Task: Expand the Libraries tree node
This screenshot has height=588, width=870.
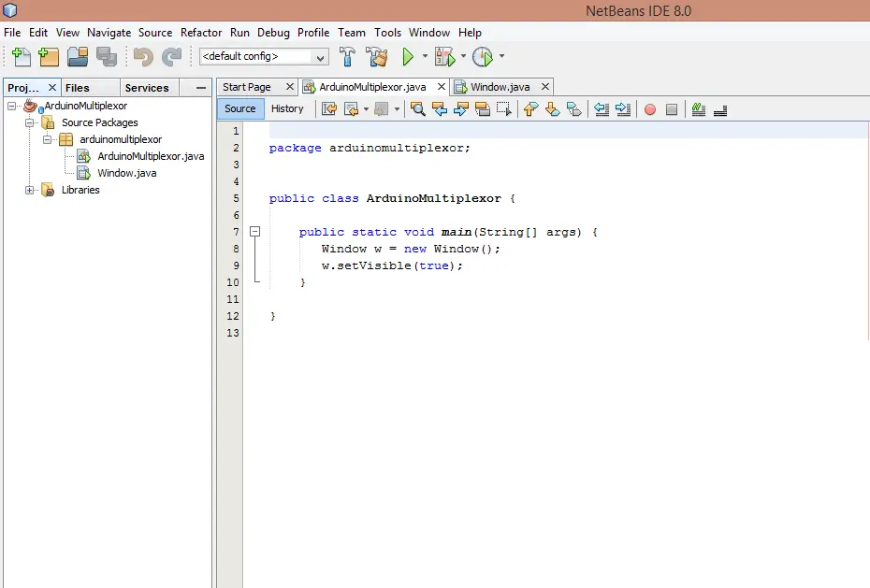Action: 29,190
